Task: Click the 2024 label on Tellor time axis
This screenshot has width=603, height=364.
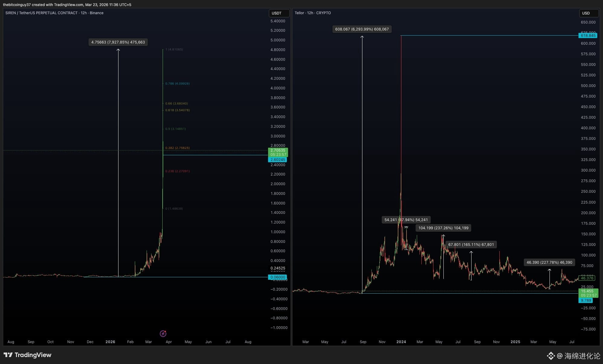Action: point(401,342)
